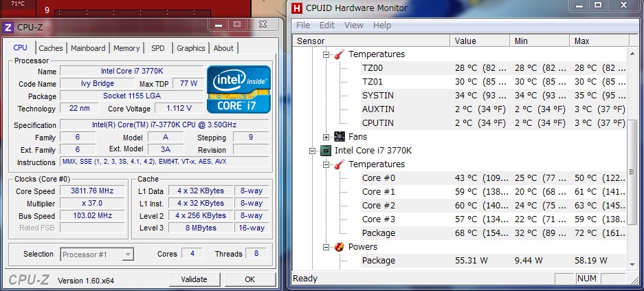Click the Package value Socket 1155 LGA

coord(132,96)
